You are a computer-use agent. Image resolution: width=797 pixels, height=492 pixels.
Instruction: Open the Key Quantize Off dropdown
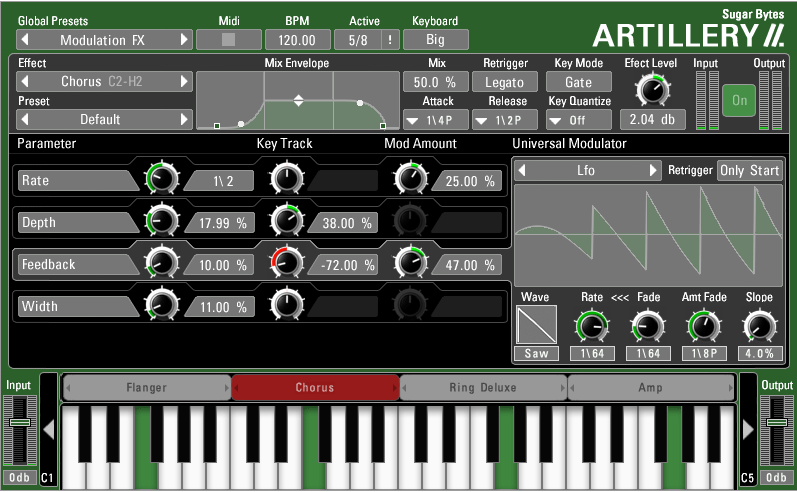578,120
